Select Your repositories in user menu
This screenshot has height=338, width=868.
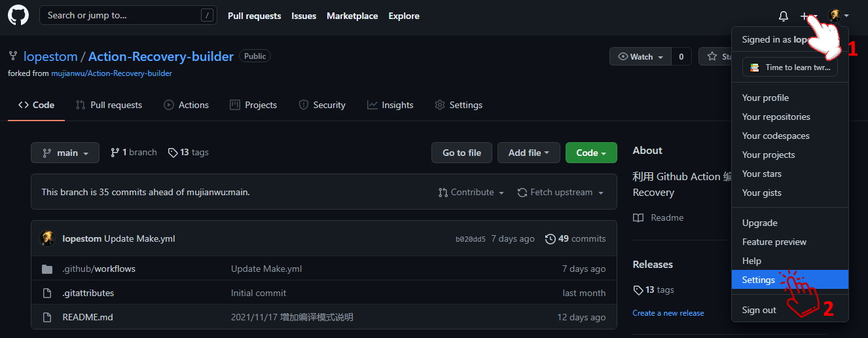click(x=790, y=117)
